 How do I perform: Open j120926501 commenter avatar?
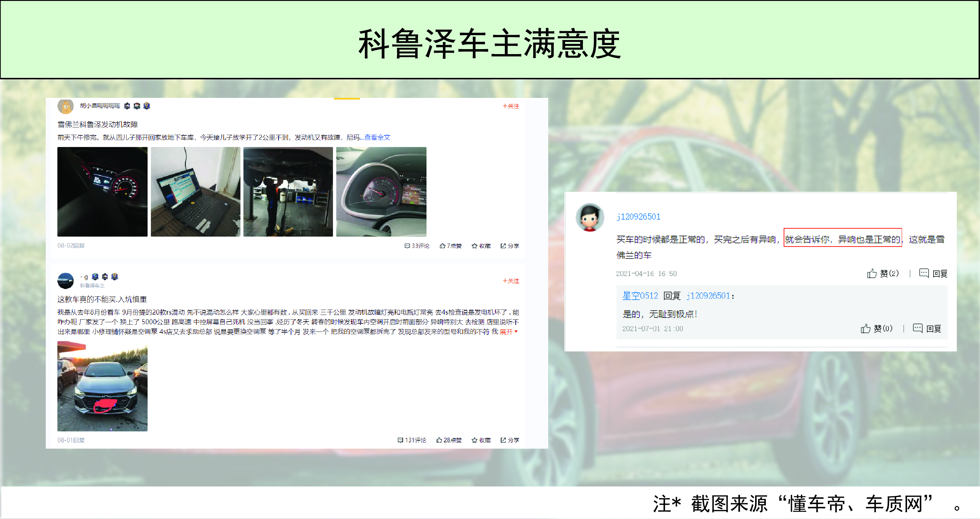590,217
